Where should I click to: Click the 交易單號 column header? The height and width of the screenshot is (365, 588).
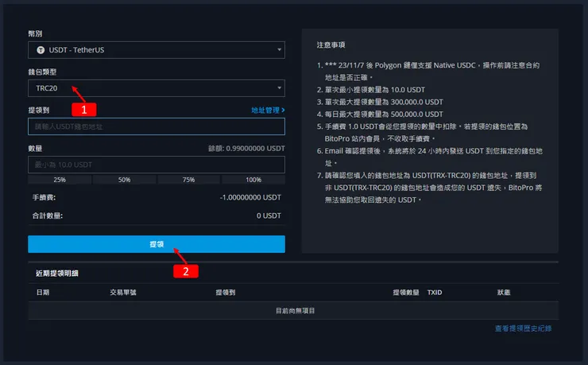point(123,292)
